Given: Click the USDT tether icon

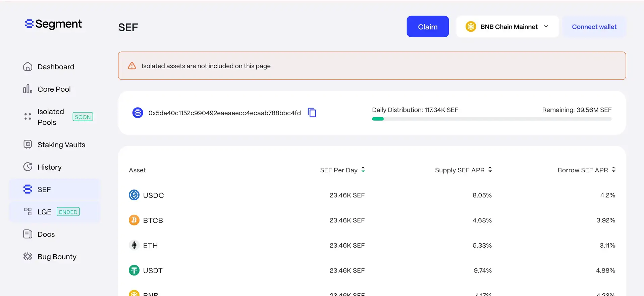Looking at the screenshot, I should pyautogui.click(x=134, y=270).
